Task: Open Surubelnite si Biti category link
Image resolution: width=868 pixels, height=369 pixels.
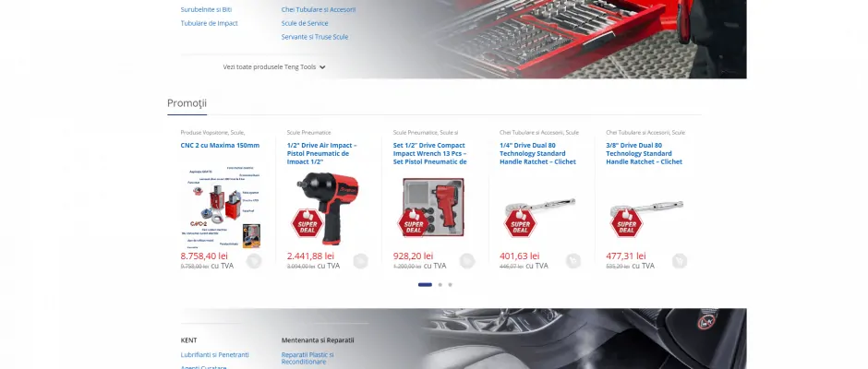Action: point(206,9)
